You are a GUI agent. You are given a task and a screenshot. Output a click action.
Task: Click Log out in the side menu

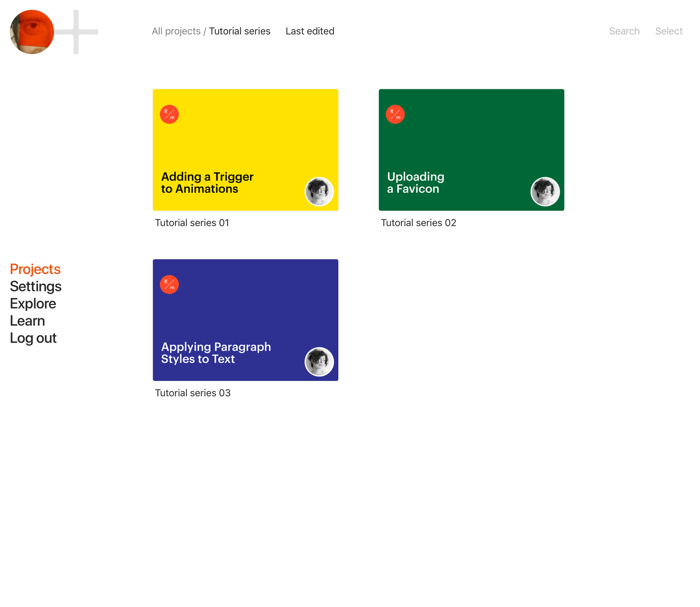(x=33, y=338)
